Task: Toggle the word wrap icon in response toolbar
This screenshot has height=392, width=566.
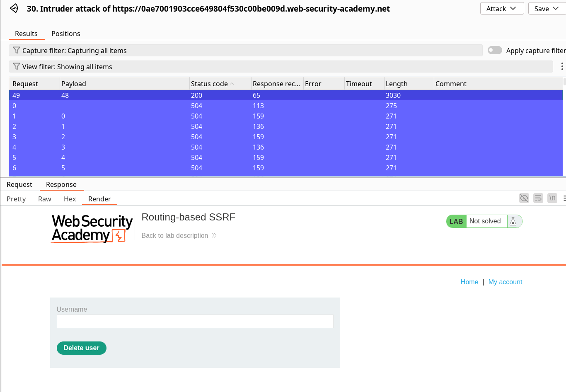Action: coord(538,198)
